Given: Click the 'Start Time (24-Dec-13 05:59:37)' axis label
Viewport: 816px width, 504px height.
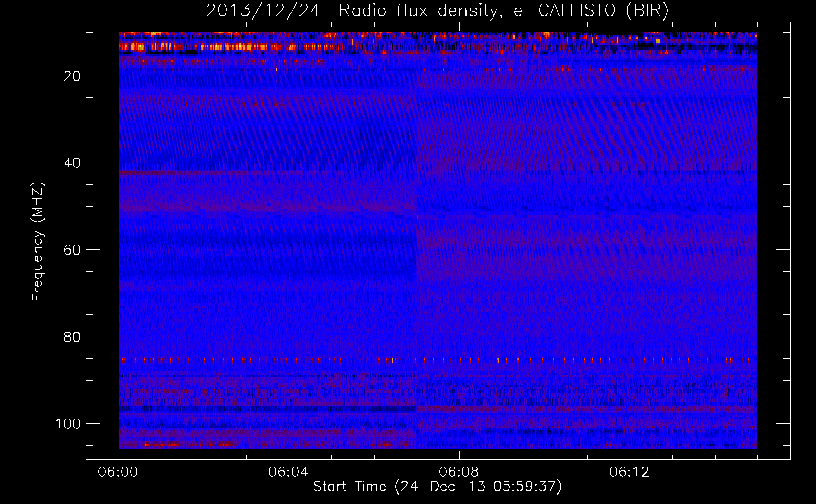Looking at the screenshot, I should (437, 487).
